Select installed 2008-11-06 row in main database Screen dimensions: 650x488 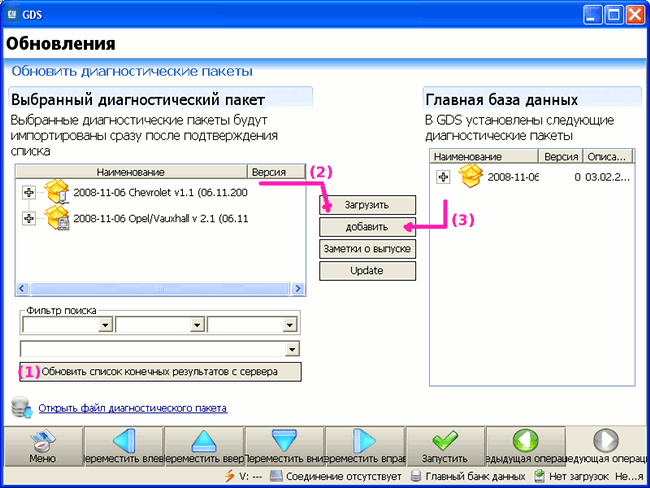pos(532,177)
